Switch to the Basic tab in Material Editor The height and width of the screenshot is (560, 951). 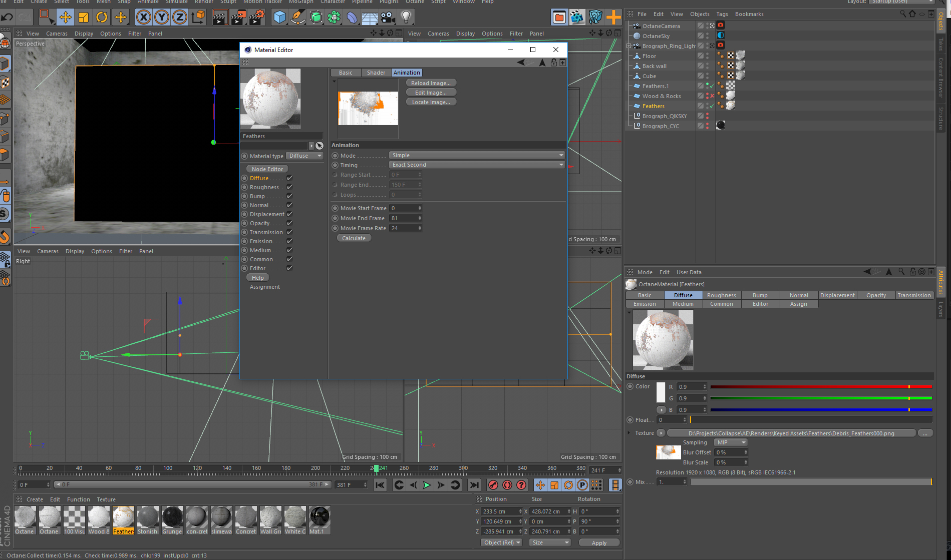(x=346, y=73)
